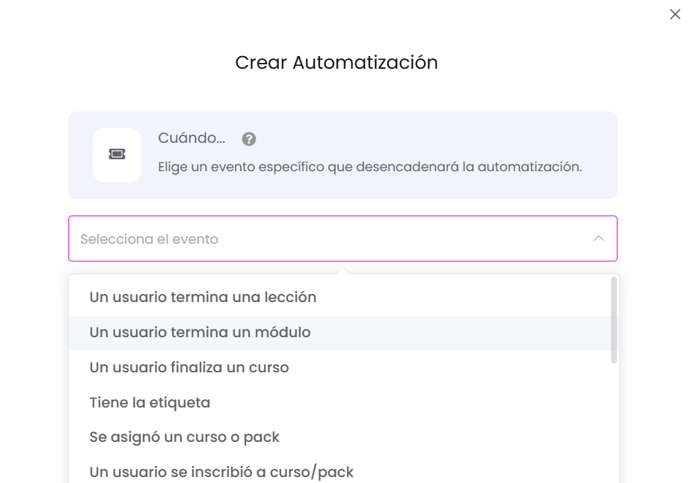The image size is (688, 483).
Task: Click the scrollbar track below the thumb
Action: [614, 423]
